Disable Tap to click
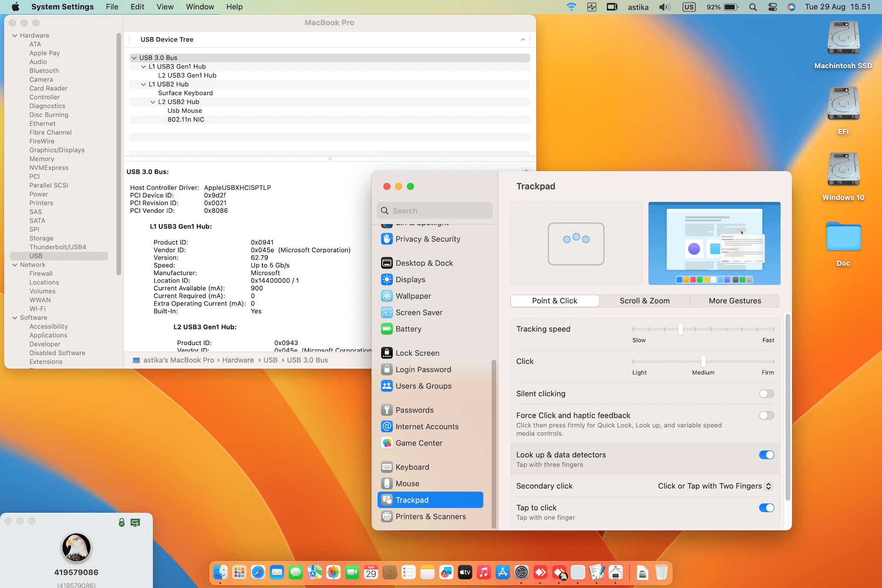The image size is (882, 588). [766, 508]
